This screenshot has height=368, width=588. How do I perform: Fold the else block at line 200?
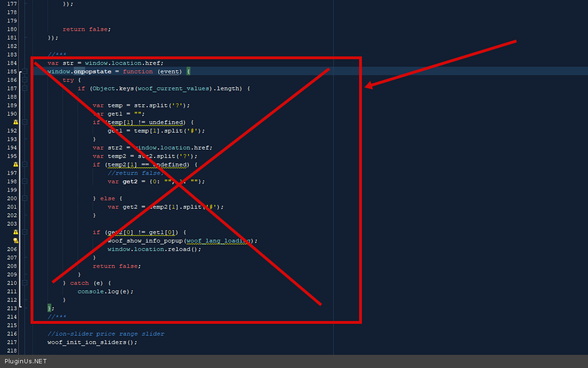click(x=24, y=198)
